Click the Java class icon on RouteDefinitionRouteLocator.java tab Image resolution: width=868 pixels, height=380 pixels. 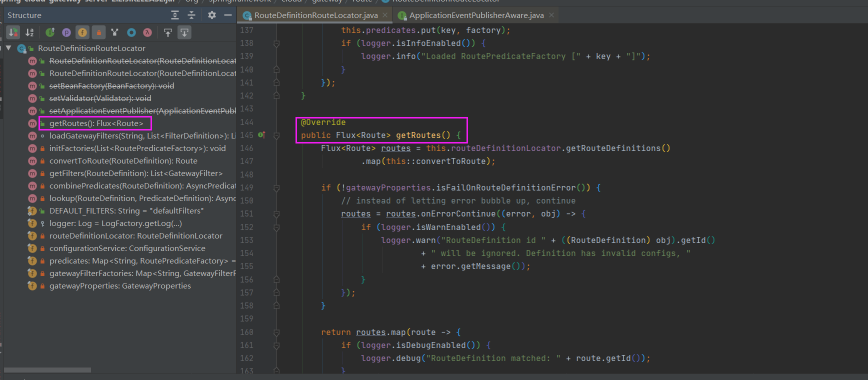coord(247,15)
